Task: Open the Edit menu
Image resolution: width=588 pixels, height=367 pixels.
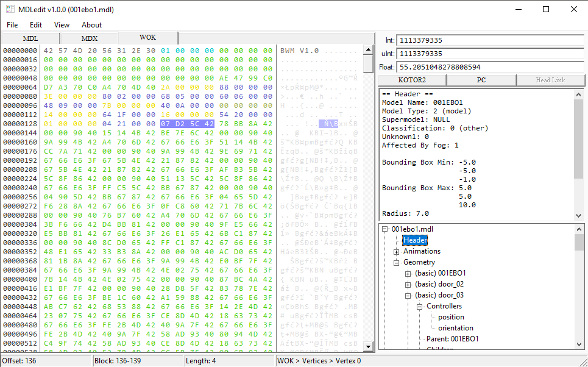Action: (36, 25)
